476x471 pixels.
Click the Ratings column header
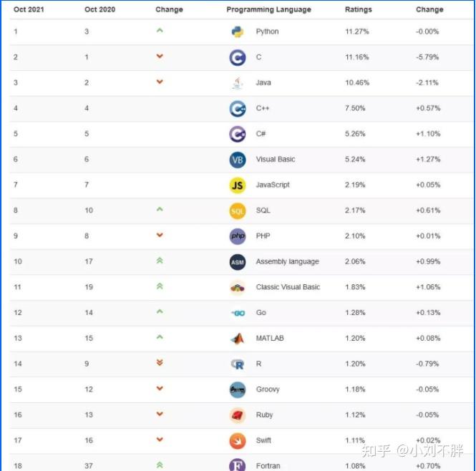click(x=359, y=10)
